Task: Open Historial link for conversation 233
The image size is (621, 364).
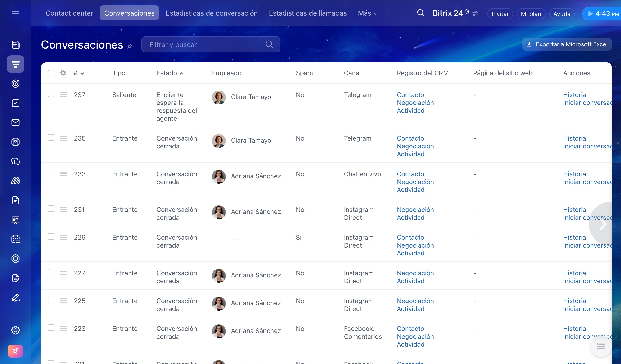Action: coord(575,174)
